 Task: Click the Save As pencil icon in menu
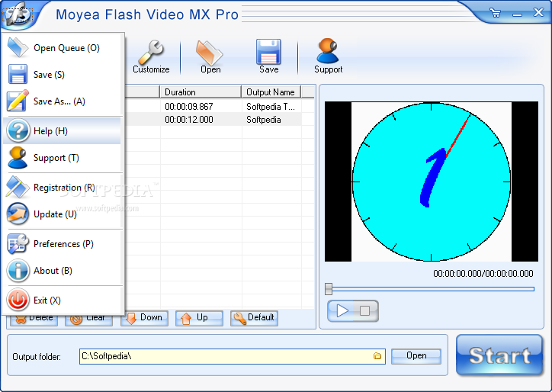pos(18,101)
